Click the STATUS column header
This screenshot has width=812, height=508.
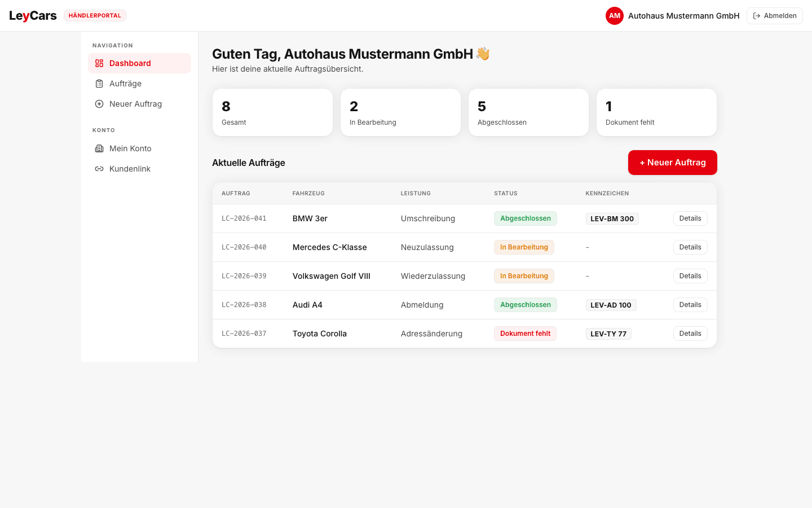(x=506, y=193)
